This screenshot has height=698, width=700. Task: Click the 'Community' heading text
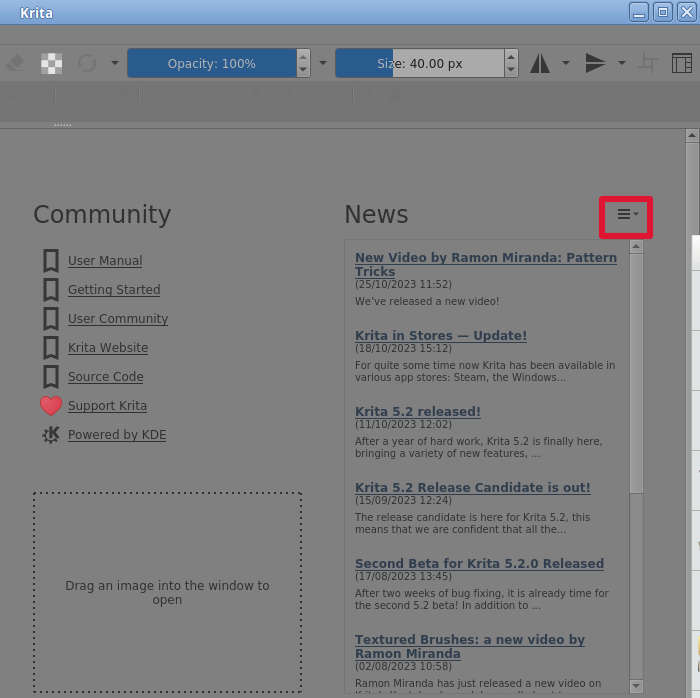(102, 215)
